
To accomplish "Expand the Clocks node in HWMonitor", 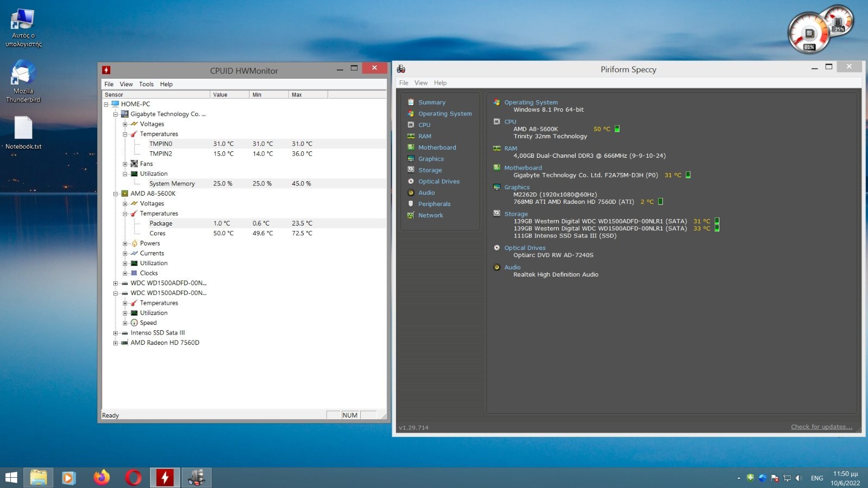I will pyautogui.click(x=125, y=273).
